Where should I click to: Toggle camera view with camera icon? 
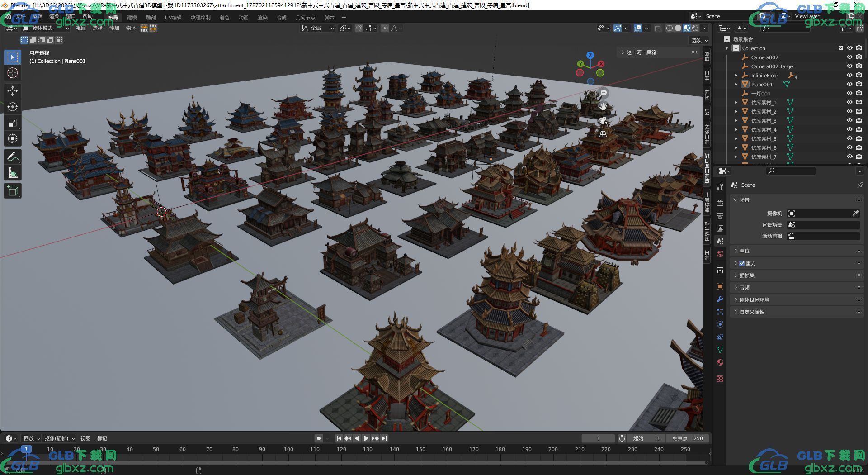click(x=604, y=120)
